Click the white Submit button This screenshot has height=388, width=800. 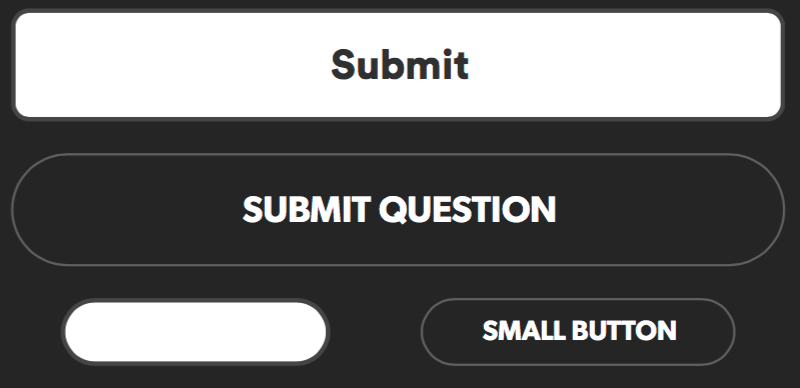pos(398,65)
